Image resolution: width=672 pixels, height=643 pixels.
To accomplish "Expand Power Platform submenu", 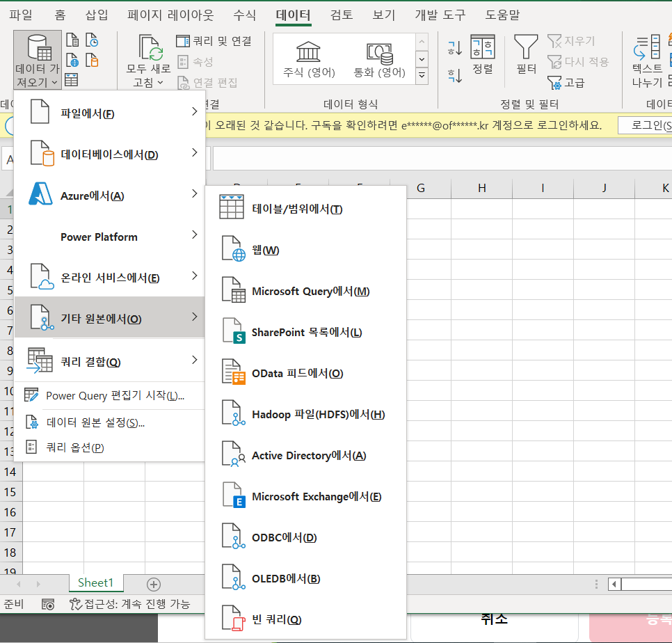I will (x=110, y=236).
